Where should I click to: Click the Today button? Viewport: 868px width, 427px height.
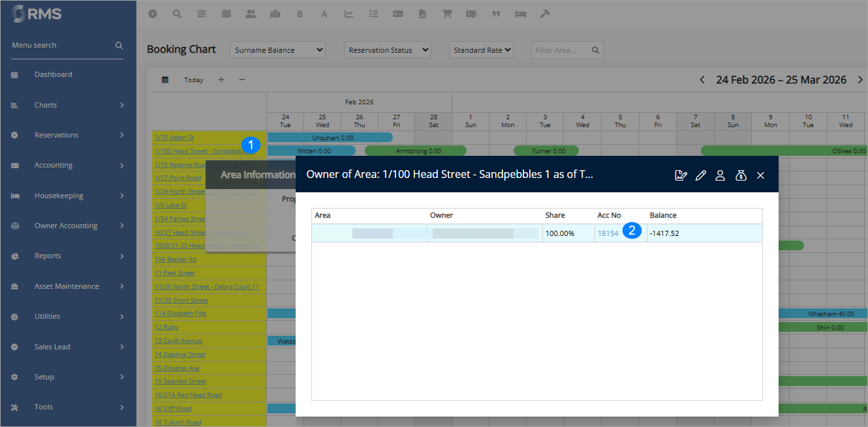click(x=194, y=80)
